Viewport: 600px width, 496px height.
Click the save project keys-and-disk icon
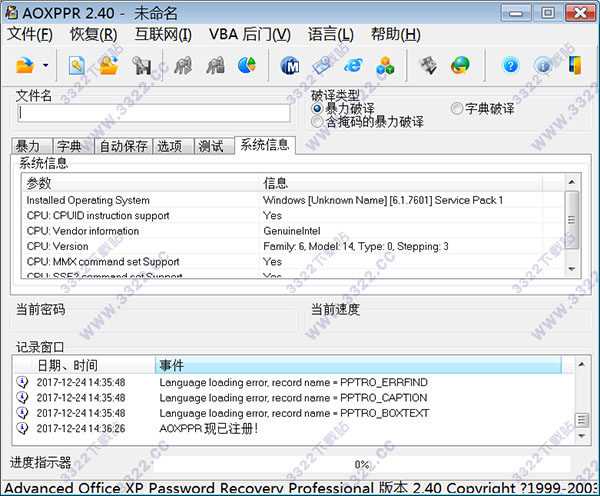click(x=142, y=65)
